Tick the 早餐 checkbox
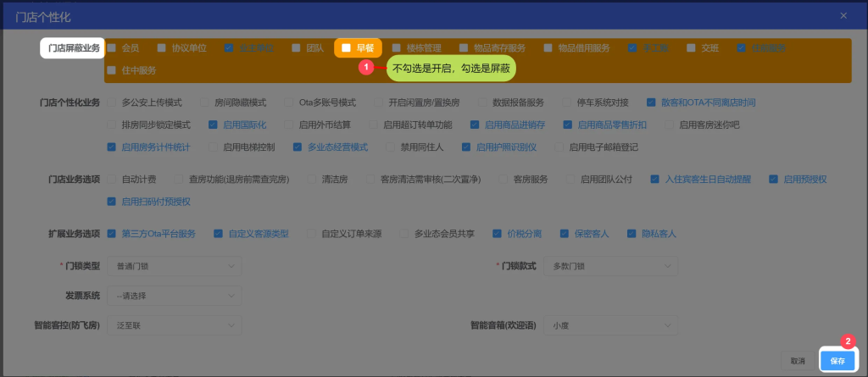The image size is (868, 377). click(347, 48)
